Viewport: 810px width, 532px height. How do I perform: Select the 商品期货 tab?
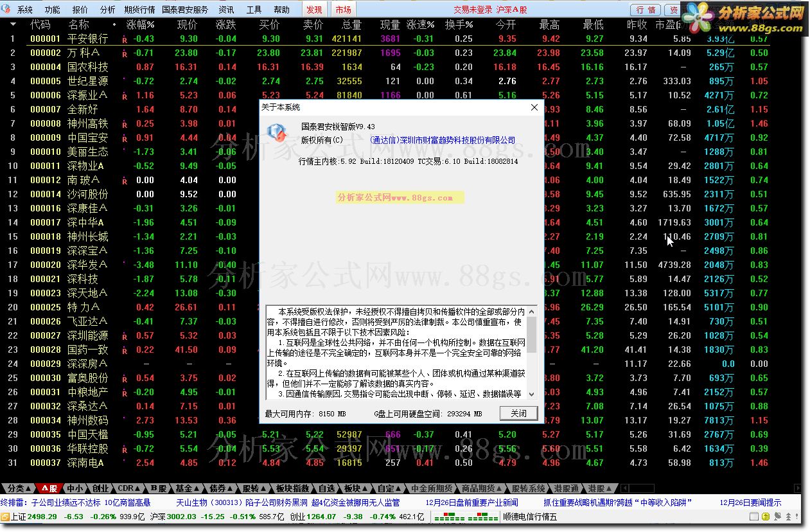coord(482,488)
